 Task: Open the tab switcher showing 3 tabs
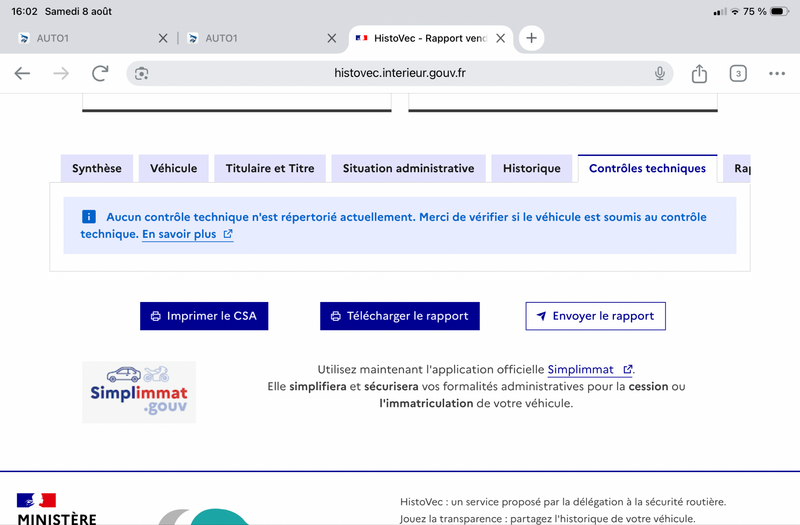tap(738, 73)
